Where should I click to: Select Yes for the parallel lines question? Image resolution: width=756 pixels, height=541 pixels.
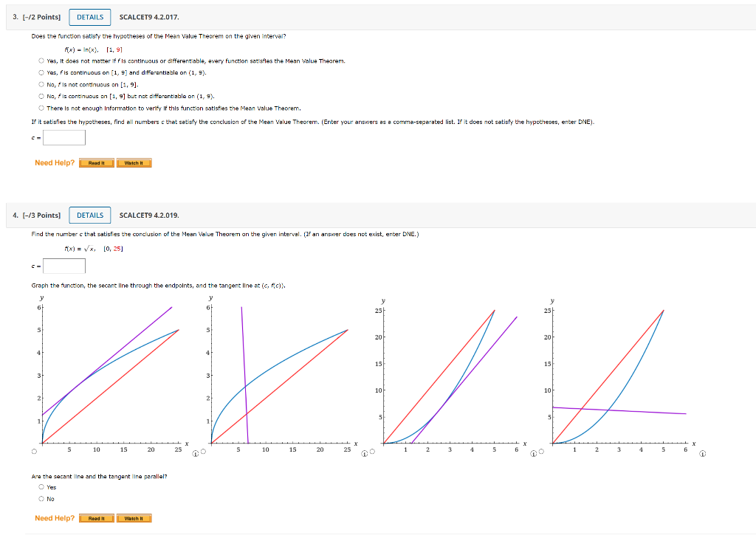(x=42, y=487)
